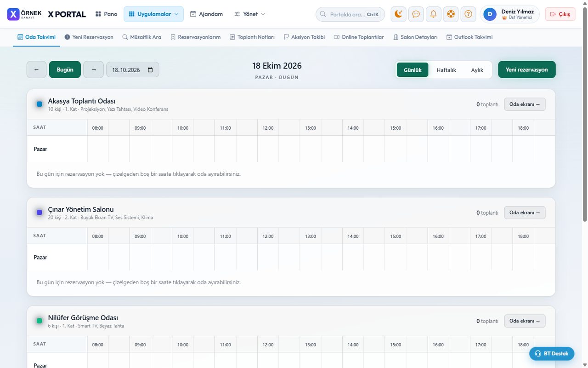Viewport: 588px width, 368px height.
Task: Expand the Uygulamalar dropdown
Action: (153, 14)
